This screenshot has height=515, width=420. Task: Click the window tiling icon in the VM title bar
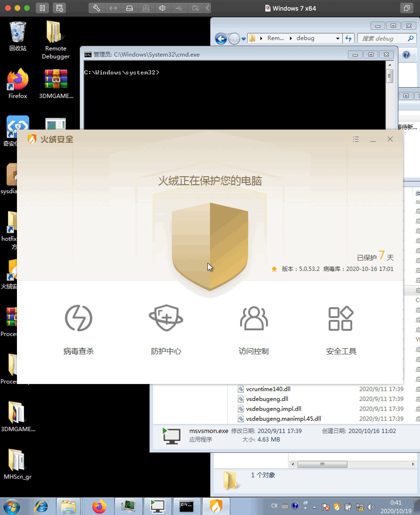[x=407, y=8]
